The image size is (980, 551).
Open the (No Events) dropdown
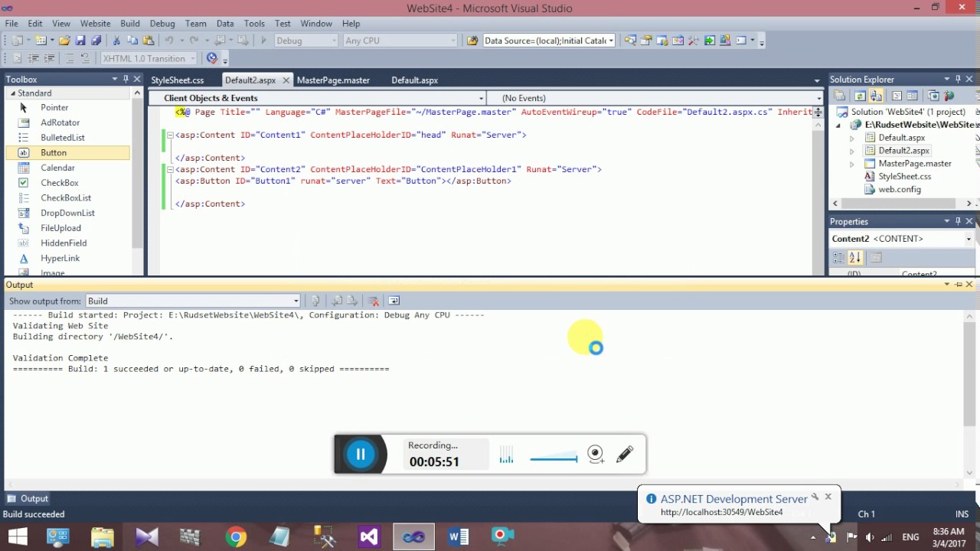point(818,98)
